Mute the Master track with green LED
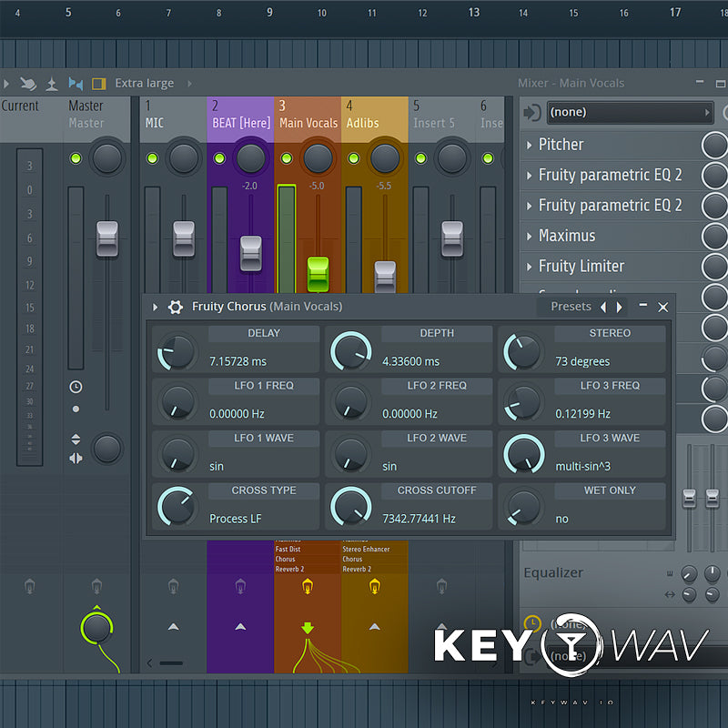 [76, 158]
